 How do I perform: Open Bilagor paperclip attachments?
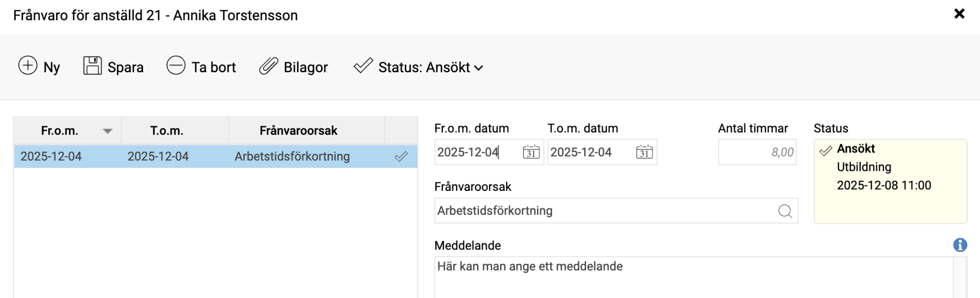[x=268, y=66]
